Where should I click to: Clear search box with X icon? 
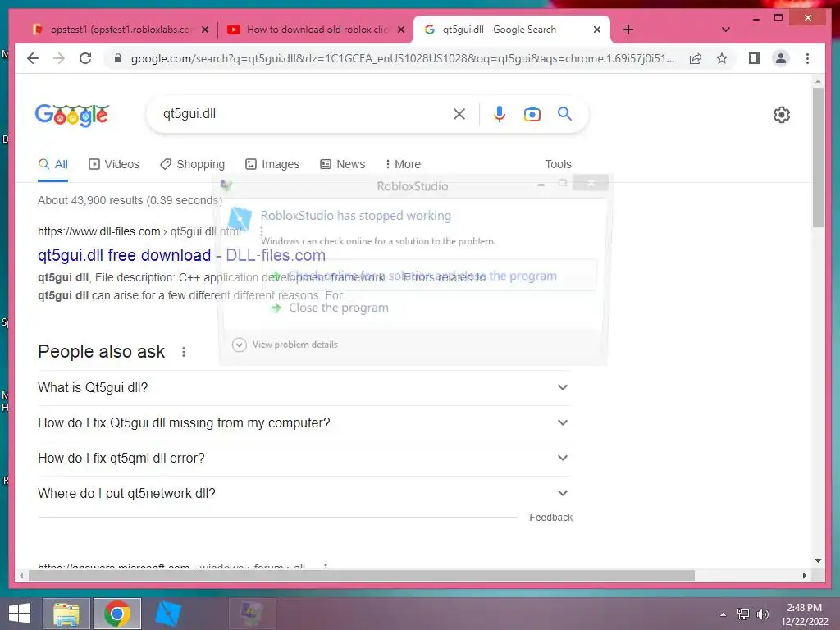(x=459, y=113)
